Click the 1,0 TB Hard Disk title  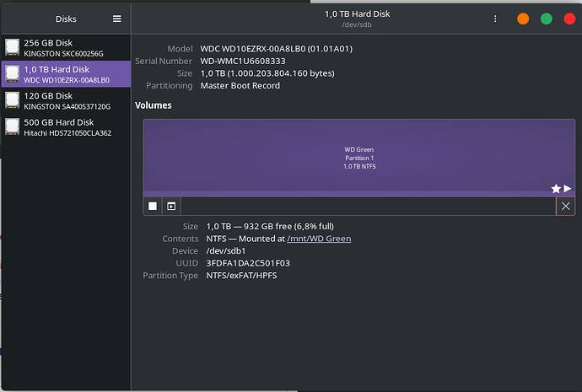click(358, 13)
